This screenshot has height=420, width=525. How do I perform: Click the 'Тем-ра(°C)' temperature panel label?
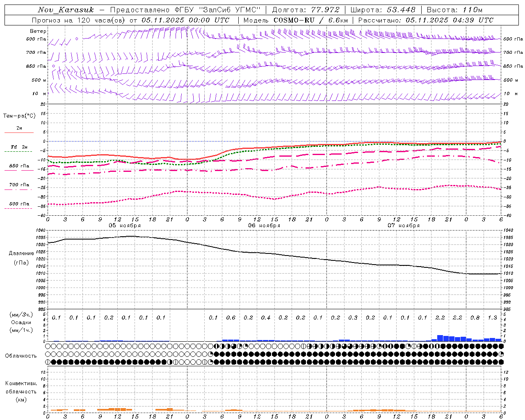tap(19, 116)
